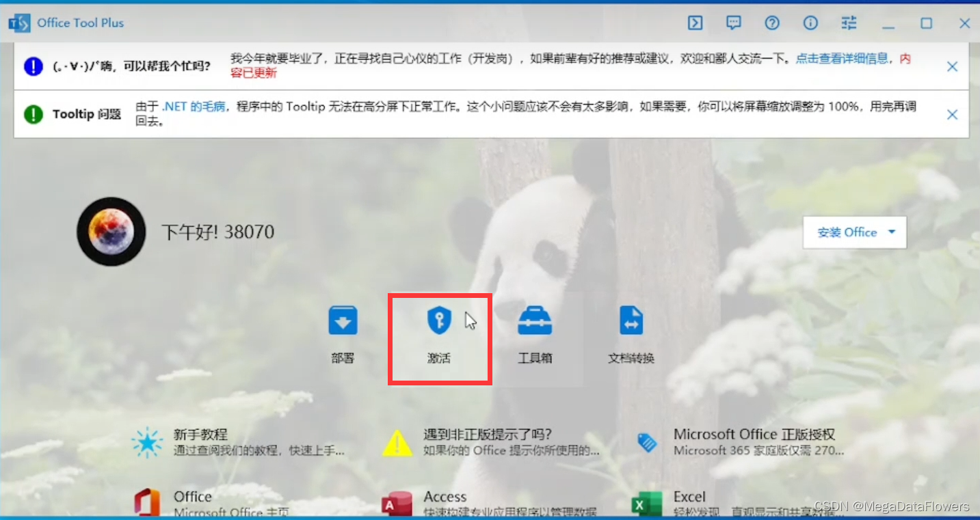Launch the Access app icon

point(397,504)
